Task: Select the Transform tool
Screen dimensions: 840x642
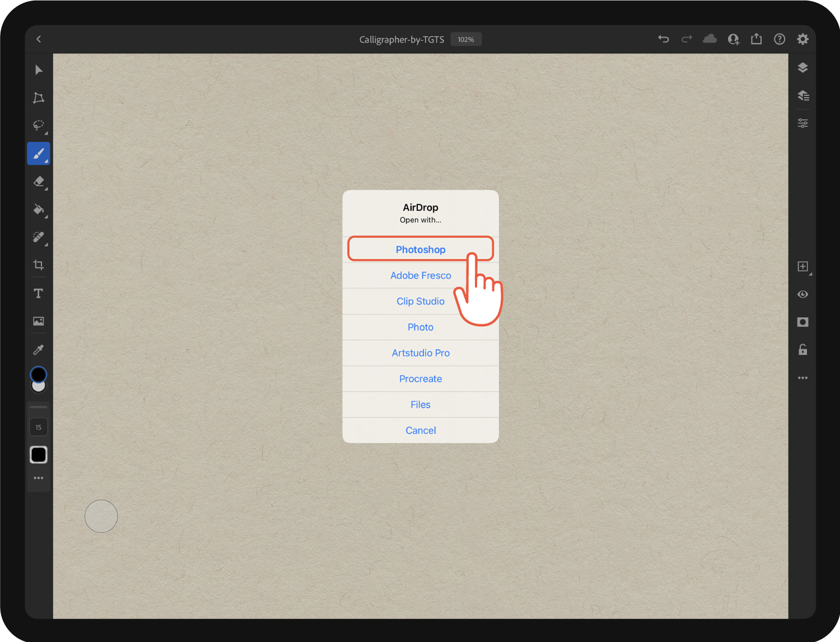Action: coord(39,98)
